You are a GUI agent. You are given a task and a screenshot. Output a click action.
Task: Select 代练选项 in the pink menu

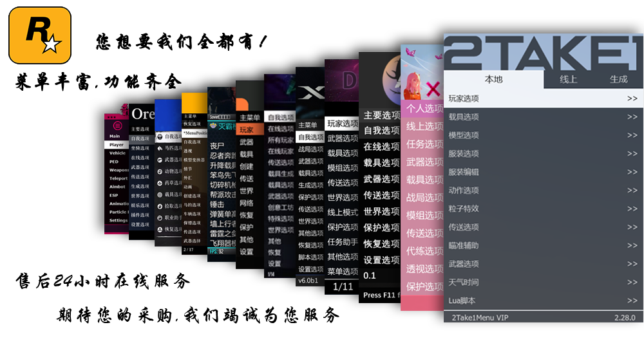[422, 251]
